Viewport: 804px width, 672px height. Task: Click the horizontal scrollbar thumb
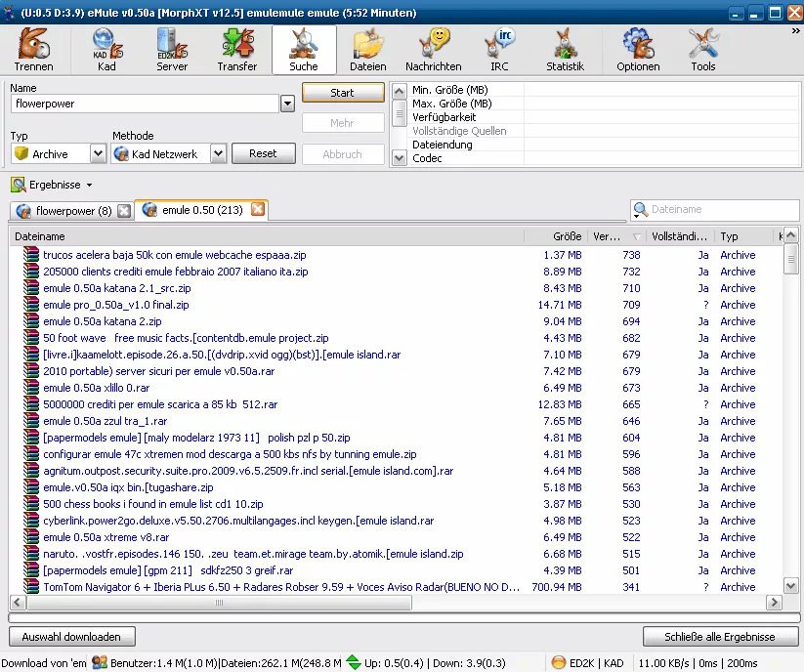coord(219,603)
